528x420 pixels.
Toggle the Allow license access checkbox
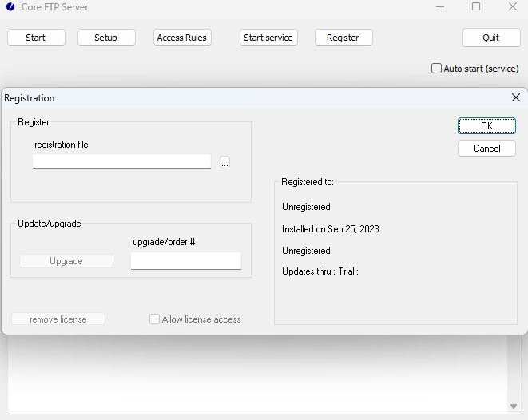pos(155,319)
